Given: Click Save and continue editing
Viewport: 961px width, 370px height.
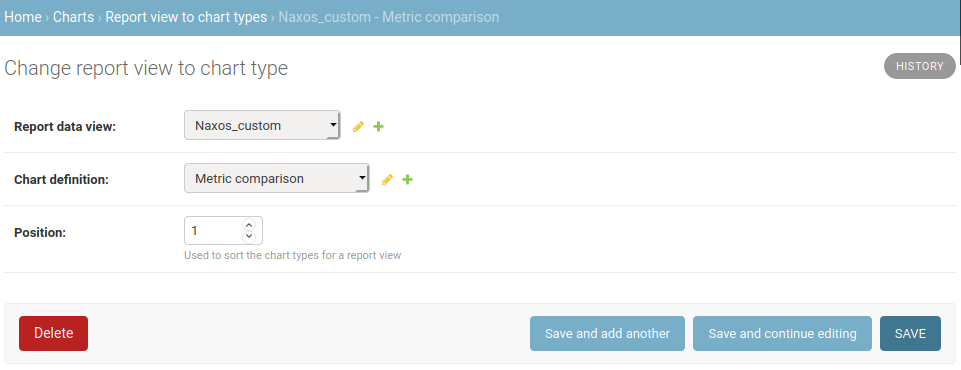Looking at the screenshot, I should (x=782, y=333).
